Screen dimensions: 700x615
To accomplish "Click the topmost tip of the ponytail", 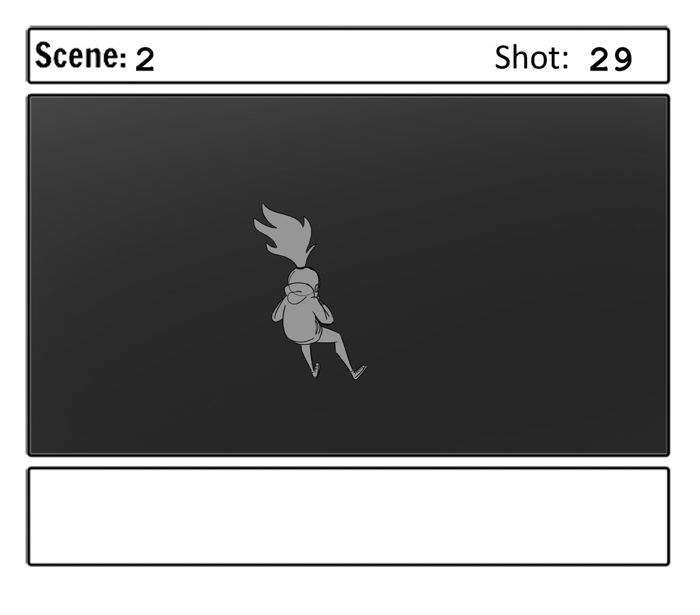I will click(x=263, y=205).
